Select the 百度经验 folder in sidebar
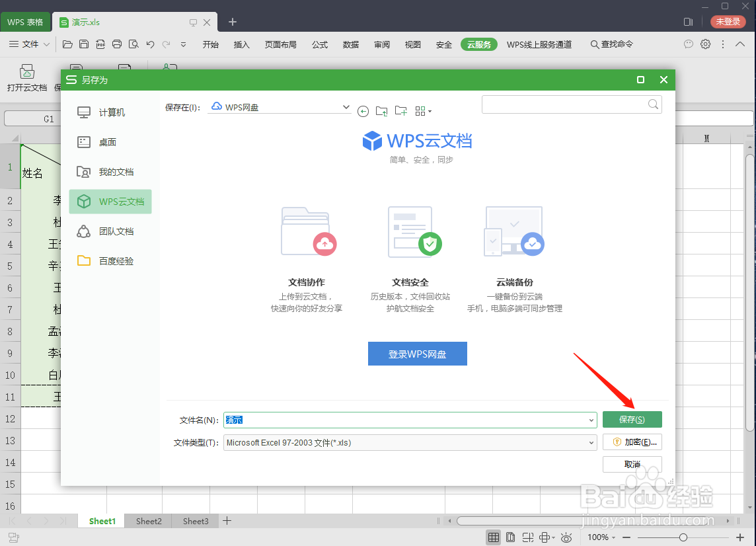This screenshot has height=546, width=756. click(x=110, y=261)
